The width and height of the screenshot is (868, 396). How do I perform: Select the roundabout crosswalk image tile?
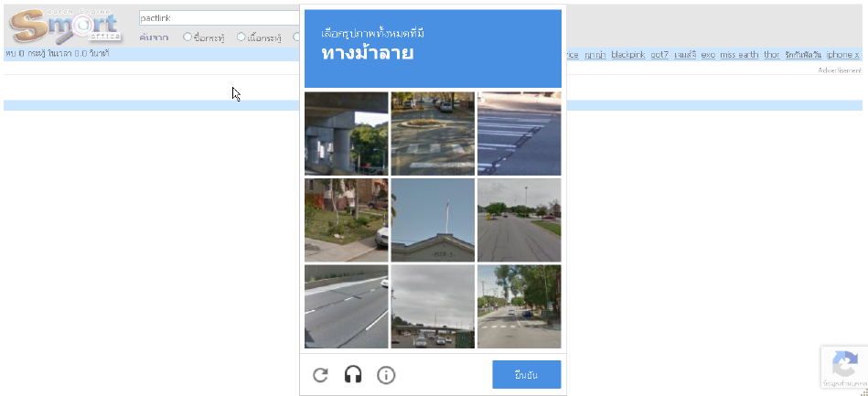433,134
